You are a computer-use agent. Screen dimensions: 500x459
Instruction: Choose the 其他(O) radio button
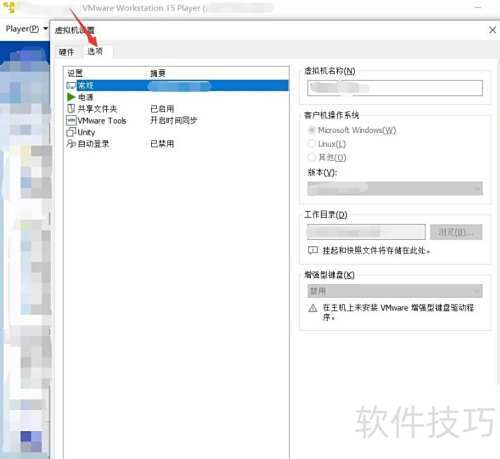[x=312, y=157]
